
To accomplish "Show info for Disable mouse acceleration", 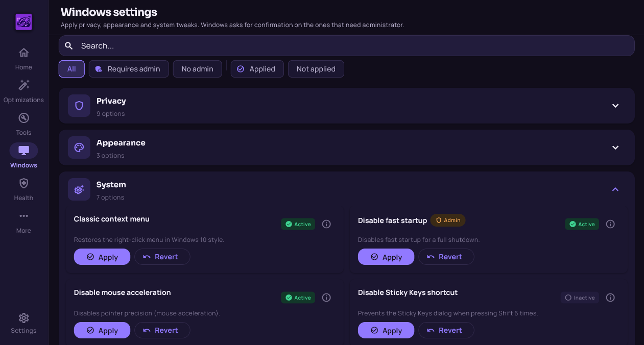I will pos(327,298).
